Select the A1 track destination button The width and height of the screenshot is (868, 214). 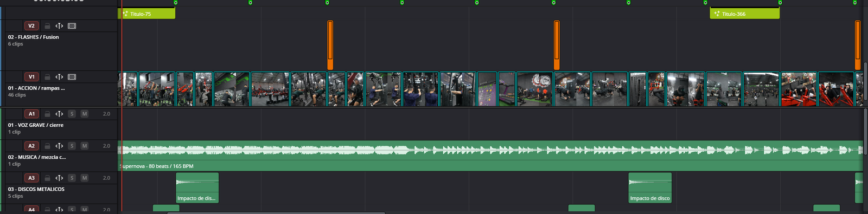31,114
